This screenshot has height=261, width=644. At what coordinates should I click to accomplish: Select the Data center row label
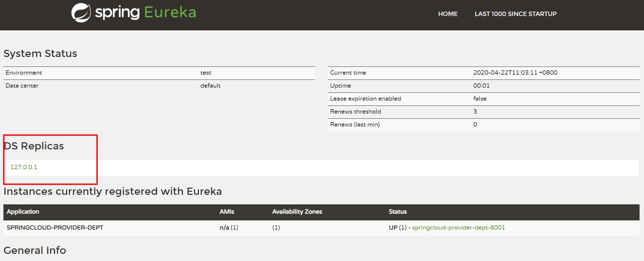pos(22,86)
